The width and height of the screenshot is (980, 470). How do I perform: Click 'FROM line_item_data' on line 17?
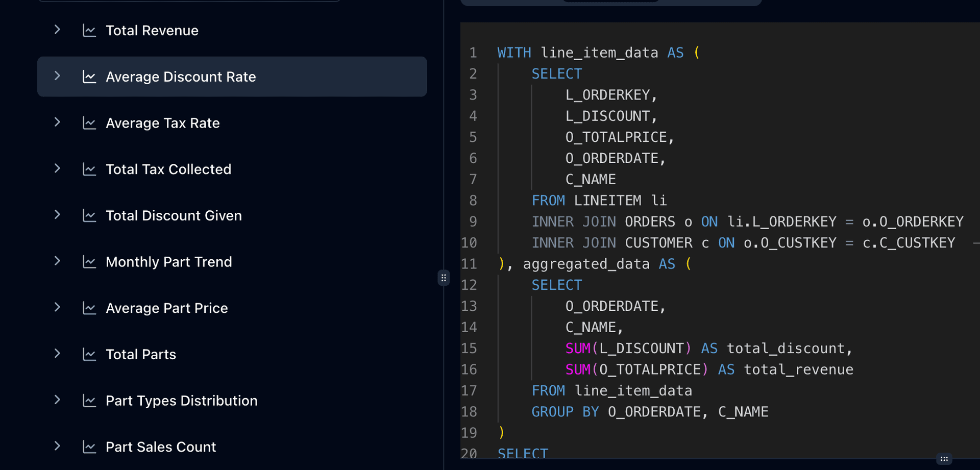(612, 391)
